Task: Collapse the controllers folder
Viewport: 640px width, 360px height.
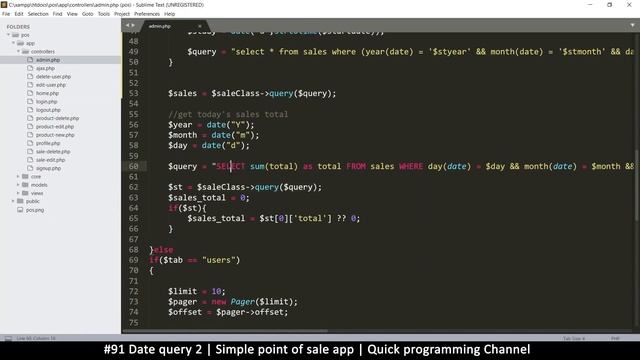Action: (18, 51)
